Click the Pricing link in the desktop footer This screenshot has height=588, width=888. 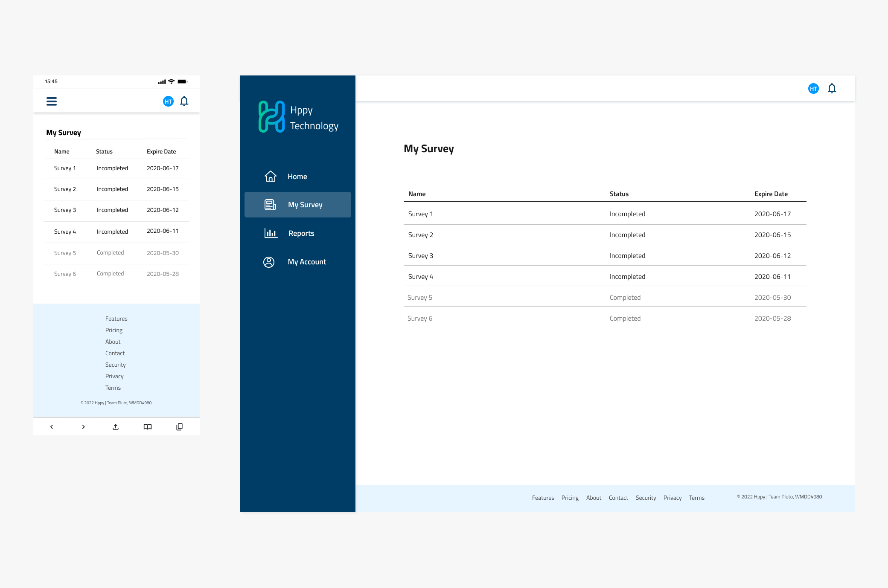coord(570,498)
